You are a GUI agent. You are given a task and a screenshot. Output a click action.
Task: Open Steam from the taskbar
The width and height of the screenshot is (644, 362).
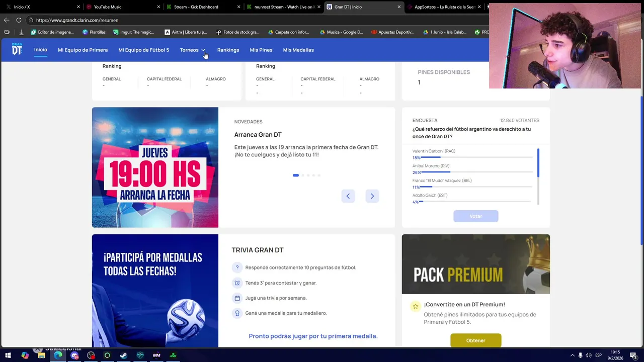point(123,355)
